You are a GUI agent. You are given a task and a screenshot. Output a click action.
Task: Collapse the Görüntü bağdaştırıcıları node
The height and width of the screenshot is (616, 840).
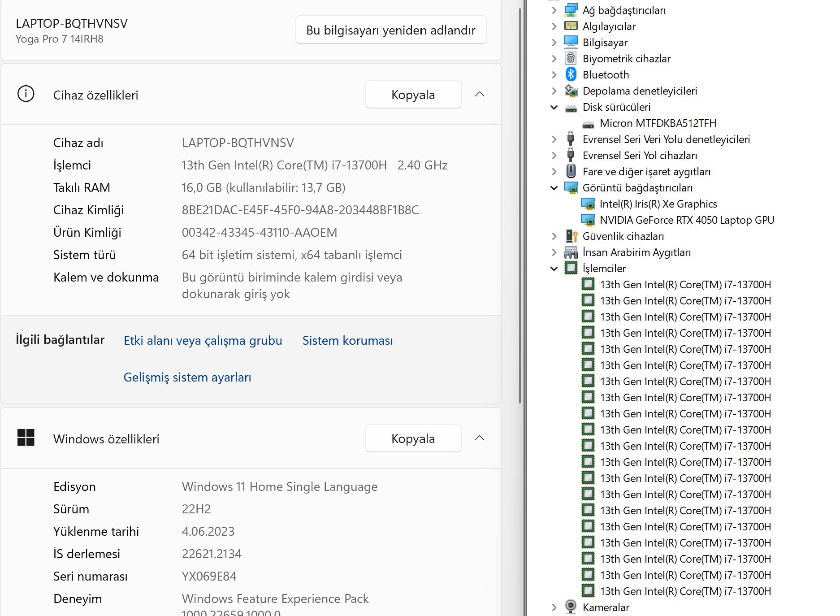(554, 188)
